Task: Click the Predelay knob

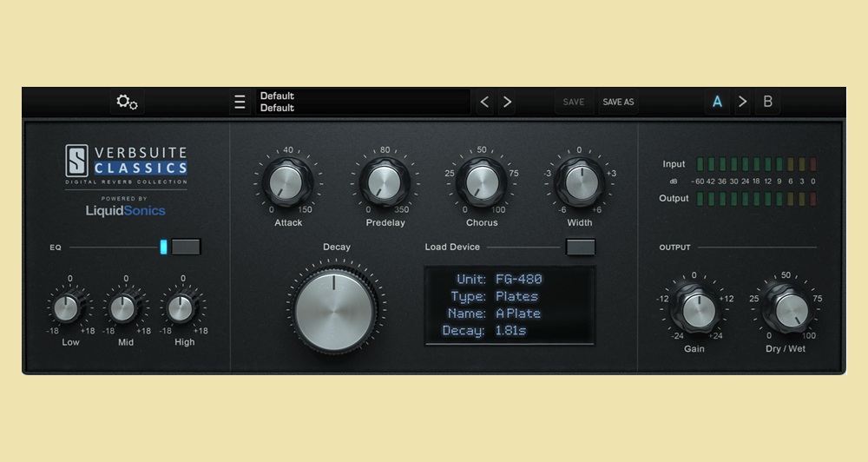Action: [x=385, y=182]
